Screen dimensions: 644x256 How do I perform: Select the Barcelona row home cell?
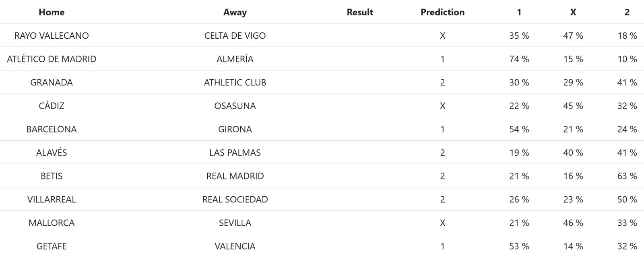(52, 129)
